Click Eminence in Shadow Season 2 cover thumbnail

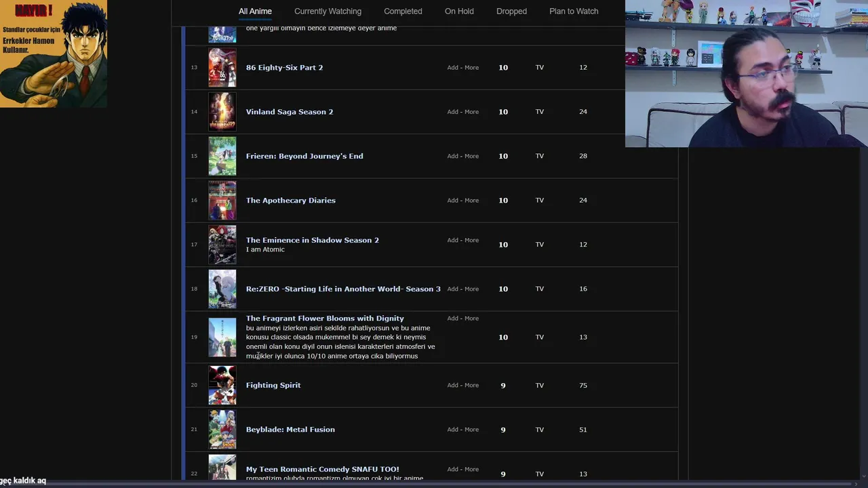point(222,244)
